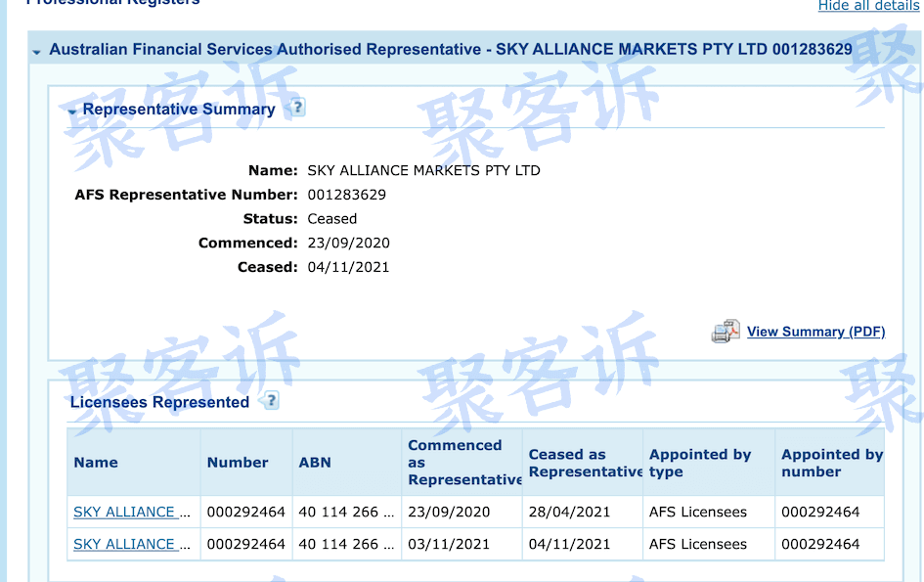Collapse the Australian Financial Services Authorised Representative section
The width and height of the screenshot is (924, 582).
tap(36, 52)
